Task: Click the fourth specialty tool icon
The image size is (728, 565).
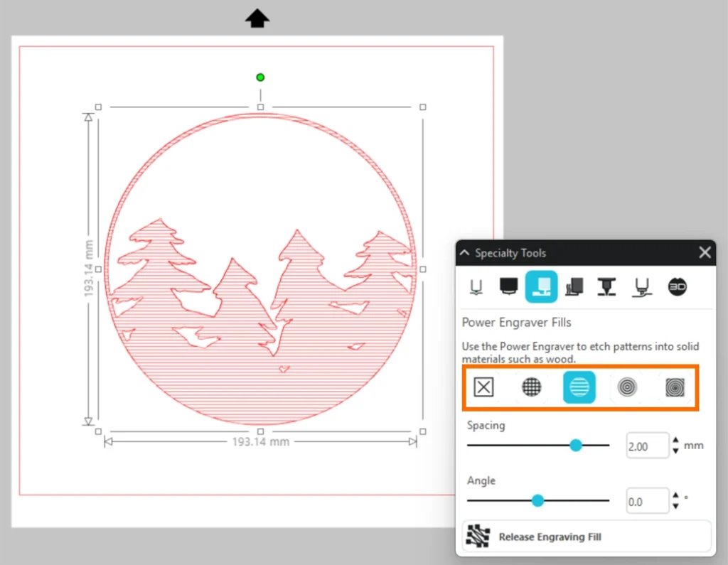Action: (x=574, y=286)
